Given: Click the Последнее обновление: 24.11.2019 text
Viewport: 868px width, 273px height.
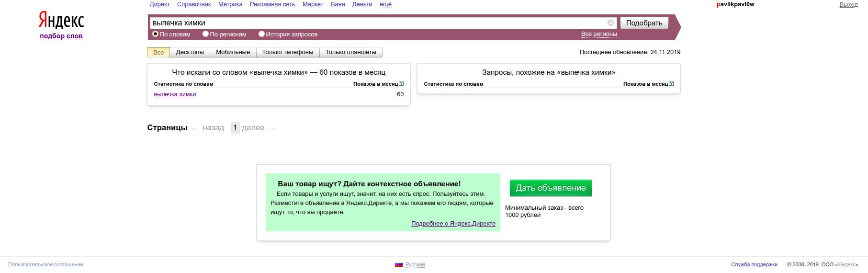Looking at the screenshot, I should coord(630,52).
